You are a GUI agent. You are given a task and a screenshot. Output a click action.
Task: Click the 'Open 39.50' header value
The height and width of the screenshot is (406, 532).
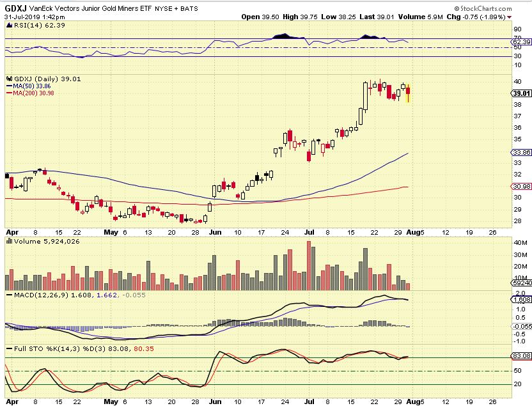(x=260, y=17)
